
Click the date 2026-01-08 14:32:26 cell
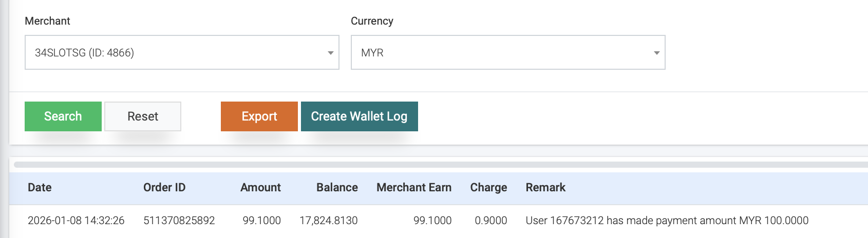76,221
